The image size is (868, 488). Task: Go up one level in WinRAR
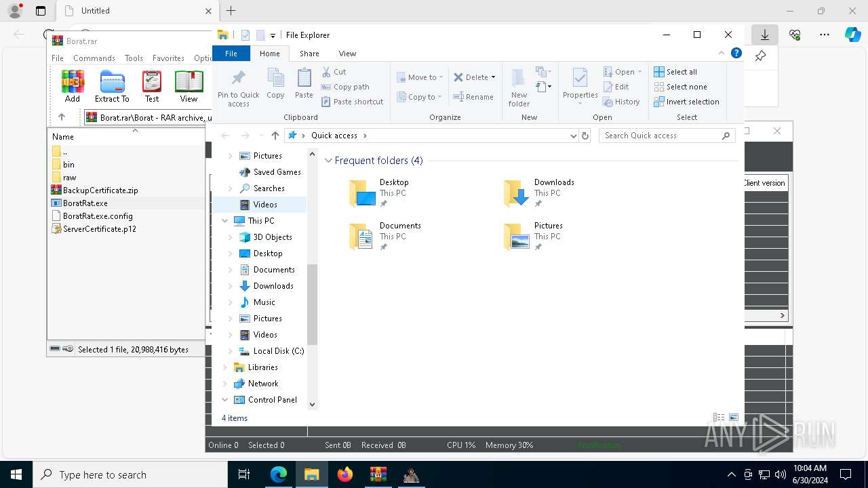pyautogui.click(x=62, y=117)
